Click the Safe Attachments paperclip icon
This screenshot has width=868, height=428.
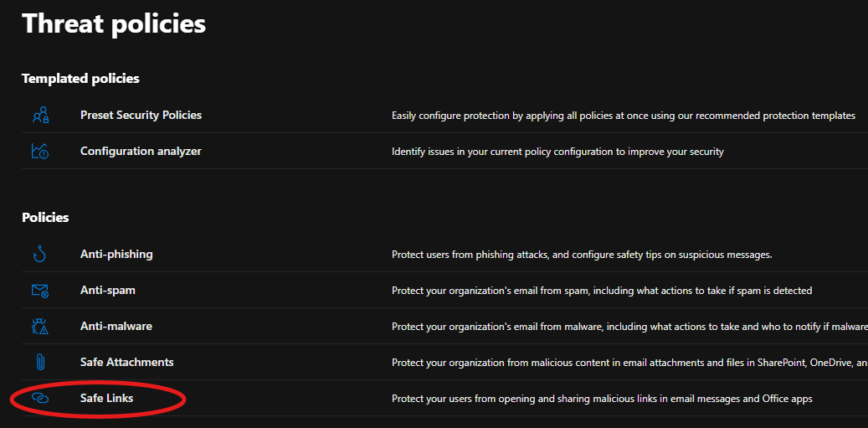click(x=40, y=363)
